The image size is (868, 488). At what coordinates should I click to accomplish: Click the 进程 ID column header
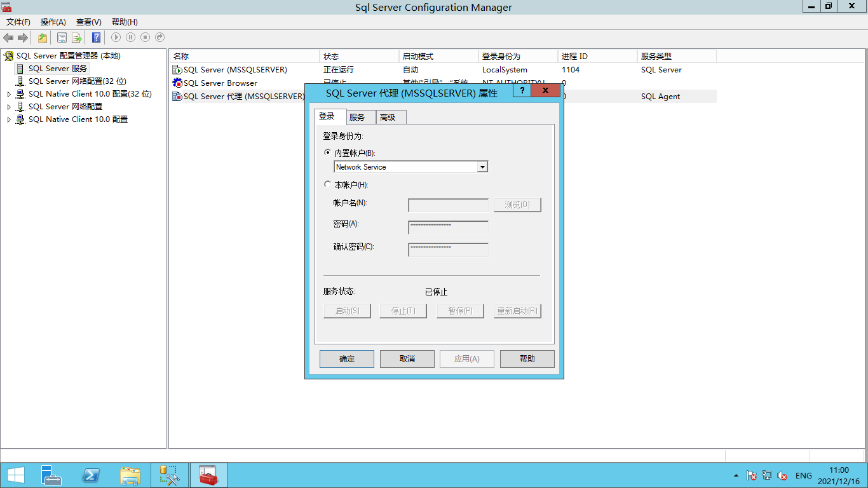tap(597, 57)
